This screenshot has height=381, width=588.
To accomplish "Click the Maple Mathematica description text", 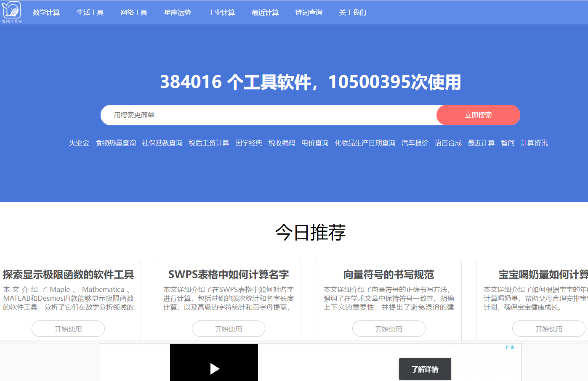I will (68, 299).
